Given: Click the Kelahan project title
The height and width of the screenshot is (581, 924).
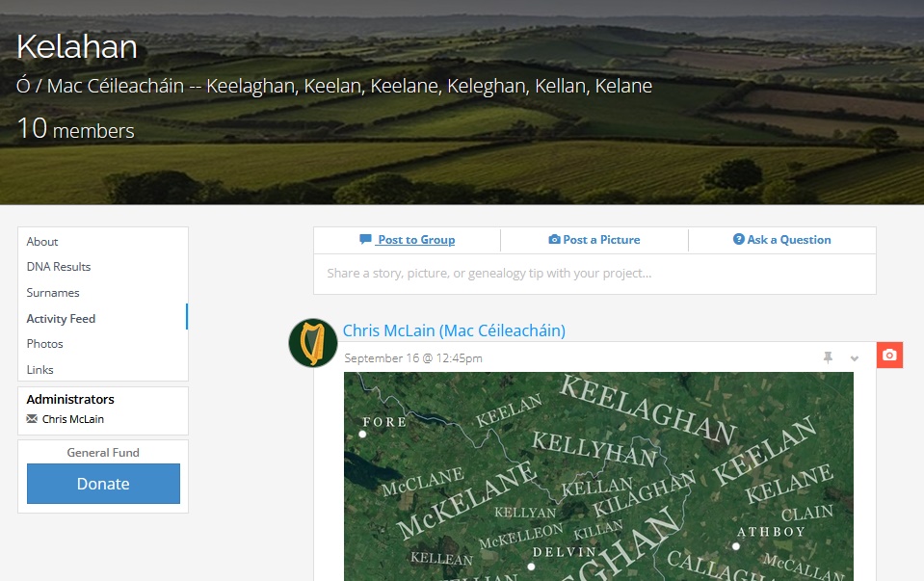Looking at the screenshot, I should point(77,46).
